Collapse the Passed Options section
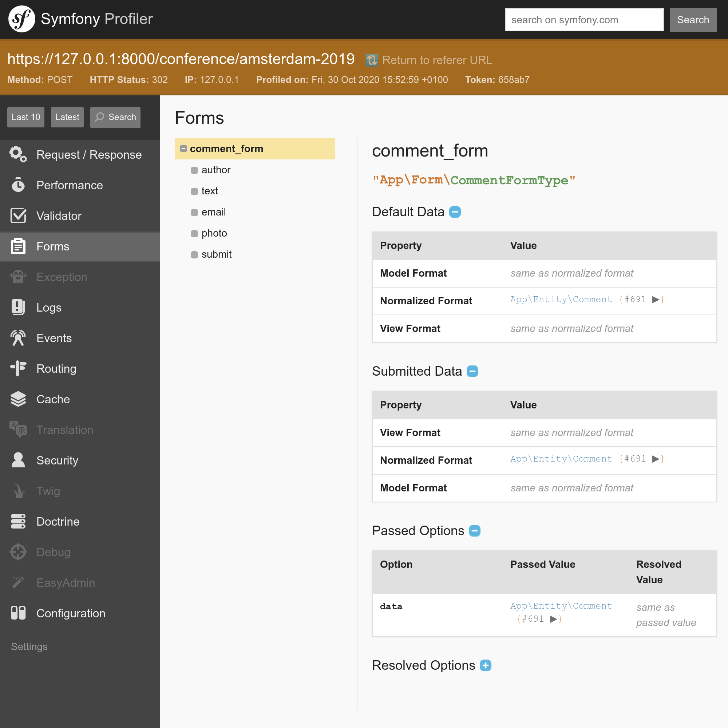The height and width of the screenshot is (728, 728). click(474, 531)
